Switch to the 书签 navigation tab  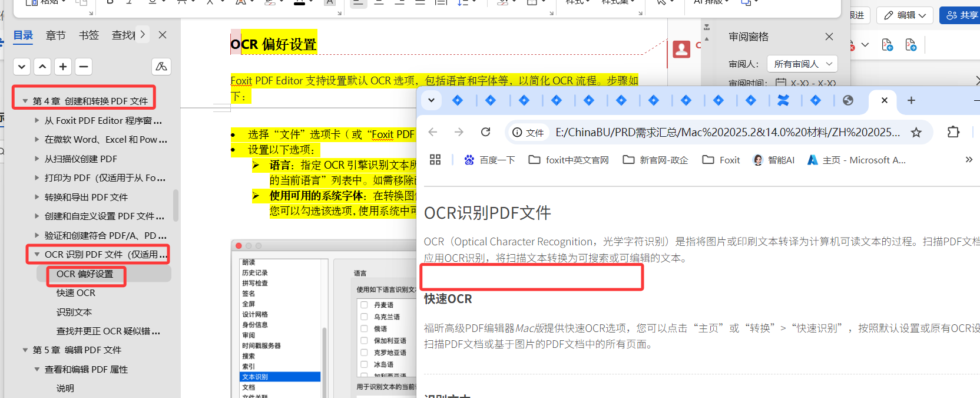click(x=89, y=35)
